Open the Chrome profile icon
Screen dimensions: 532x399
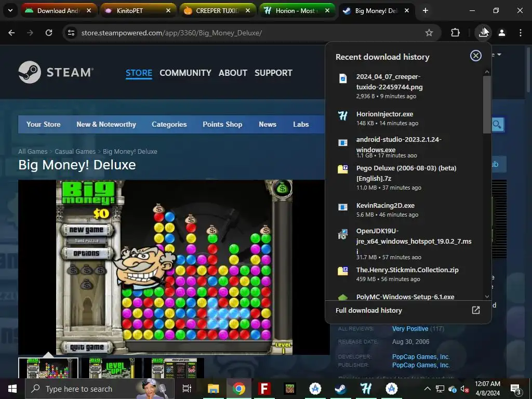(x=502, y=33)
